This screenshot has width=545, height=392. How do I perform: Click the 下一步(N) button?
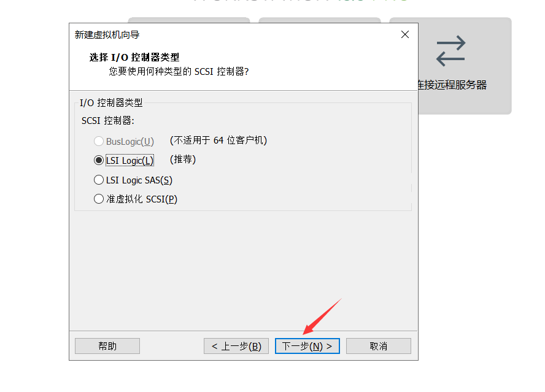tap(307, 346)
